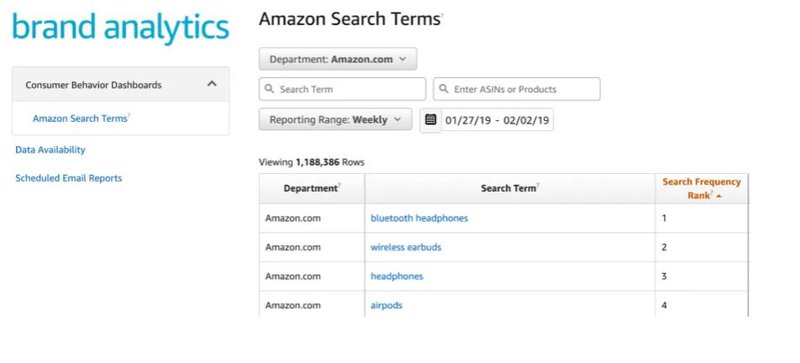The image size is (800, 363).
Task: Open the bluetooth headphones search term
Action: [419, 218]
